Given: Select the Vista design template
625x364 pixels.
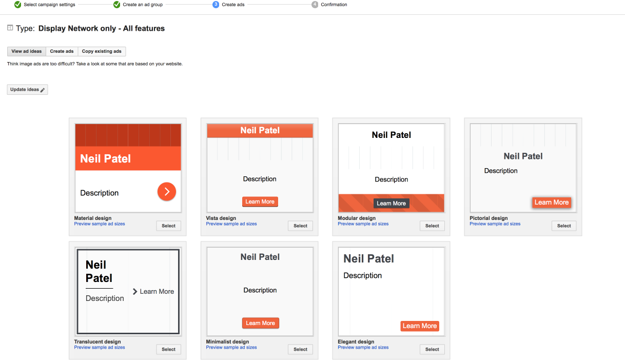Looking at the screenshot, I should [300, 226].
